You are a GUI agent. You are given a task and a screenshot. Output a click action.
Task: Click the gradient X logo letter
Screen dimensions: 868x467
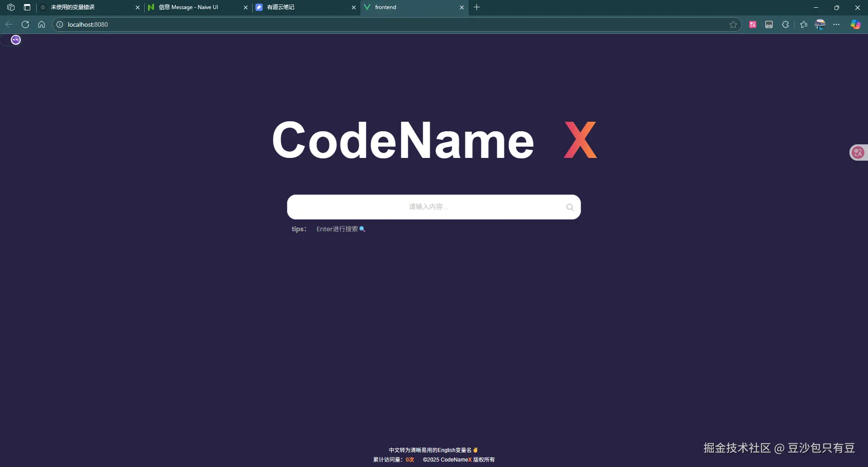pos(580,140)
